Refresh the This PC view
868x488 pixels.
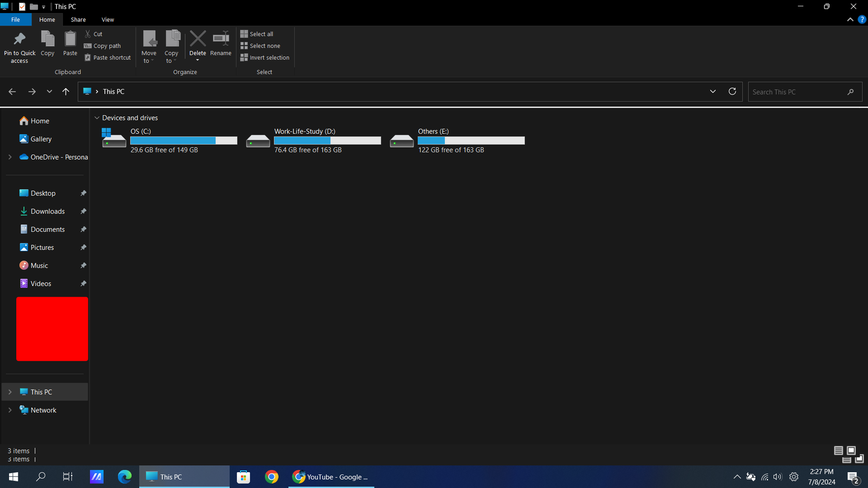[732, 91]
